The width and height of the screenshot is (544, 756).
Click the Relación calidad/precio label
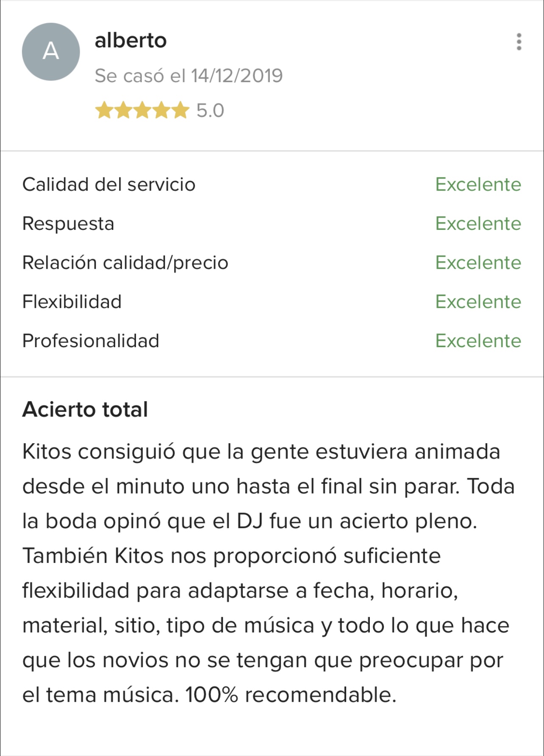pos(125,263)
